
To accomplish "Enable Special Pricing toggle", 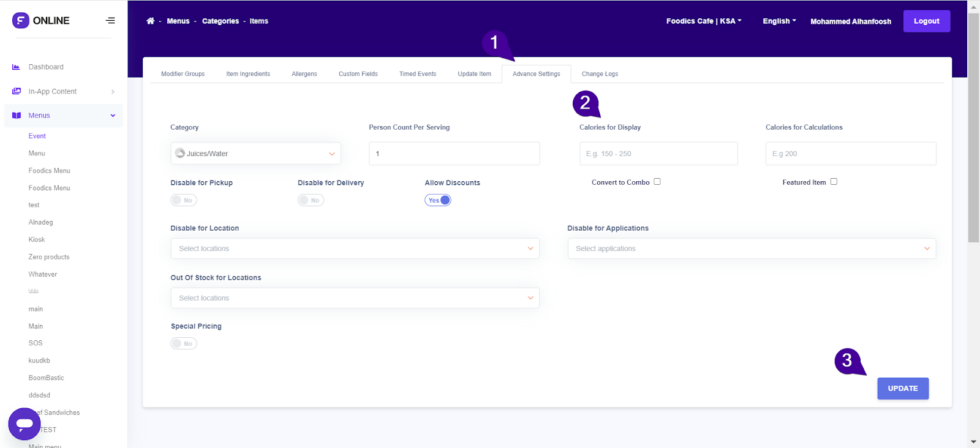I will pyautogui.click(x=184, y=343).
